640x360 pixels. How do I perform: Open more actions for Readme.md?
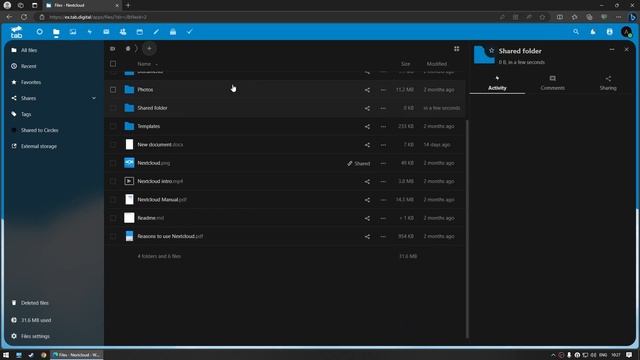pos(383,218)
